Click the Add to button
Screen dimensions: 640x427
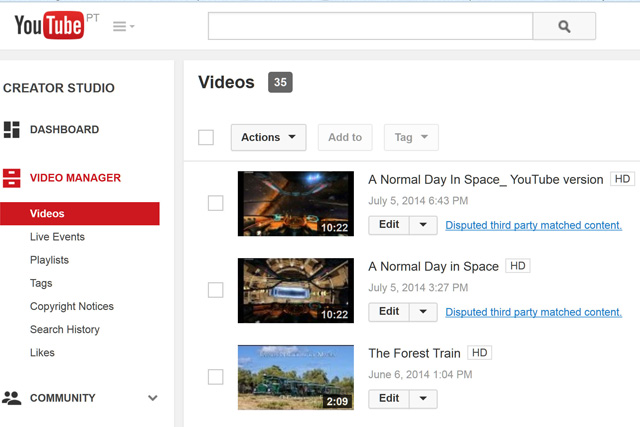(x=345, y=137)
